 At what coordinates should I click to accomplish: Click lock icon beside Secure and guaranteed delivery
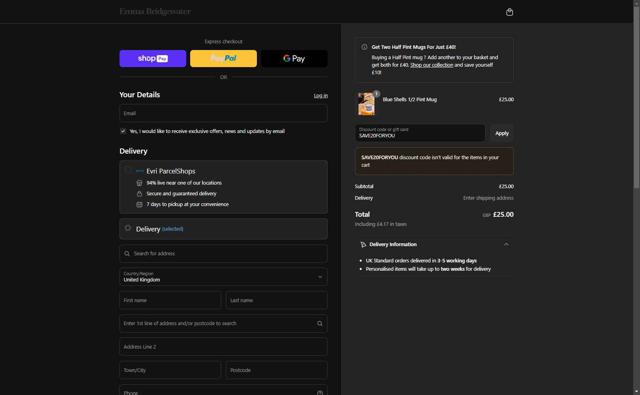[x=139, y=194]
